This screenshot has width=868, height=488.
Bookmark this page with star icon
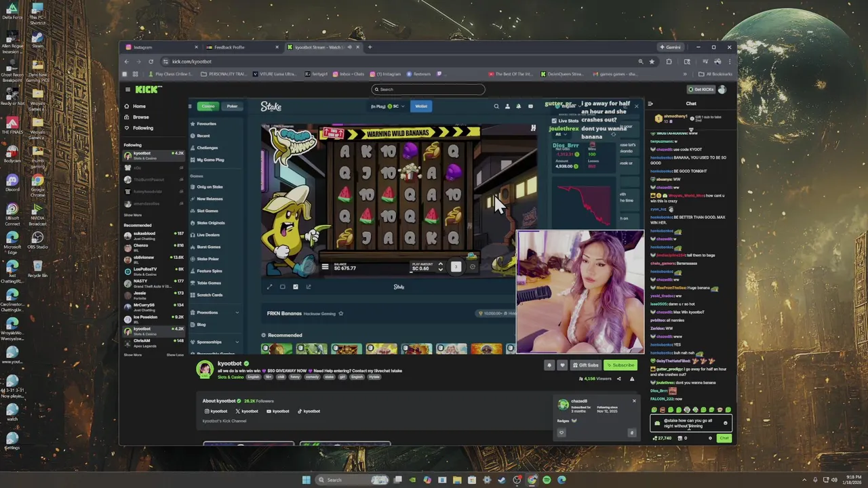tap(652, 62)
